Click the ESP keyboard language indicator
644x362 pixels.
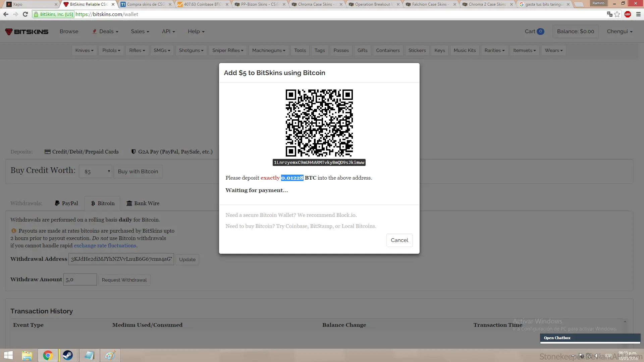[608, 356]
